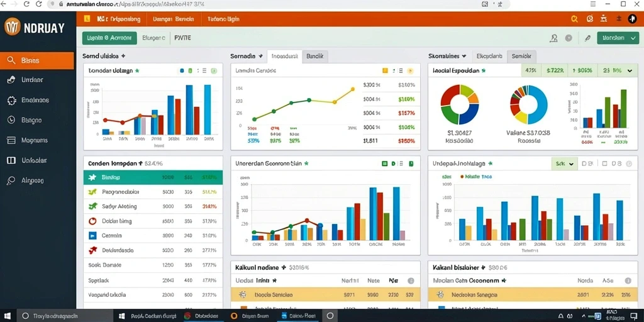
Task: Toggle green square in Tonodan Udaign header
Action: pyautogui.click(x=190, y=70)
